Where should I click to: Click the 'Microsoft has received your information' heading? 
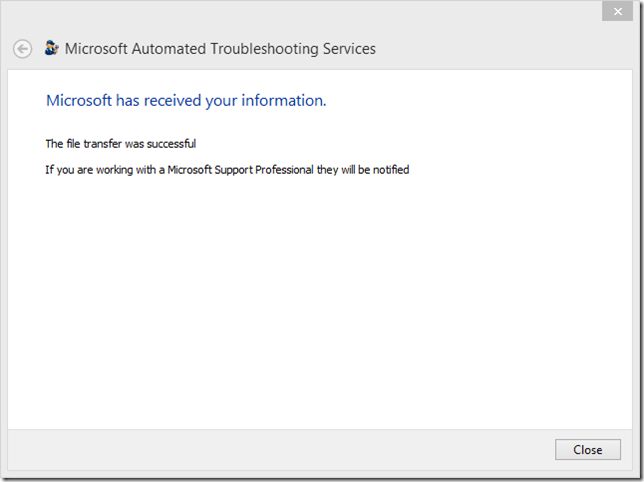click(186, 100)
